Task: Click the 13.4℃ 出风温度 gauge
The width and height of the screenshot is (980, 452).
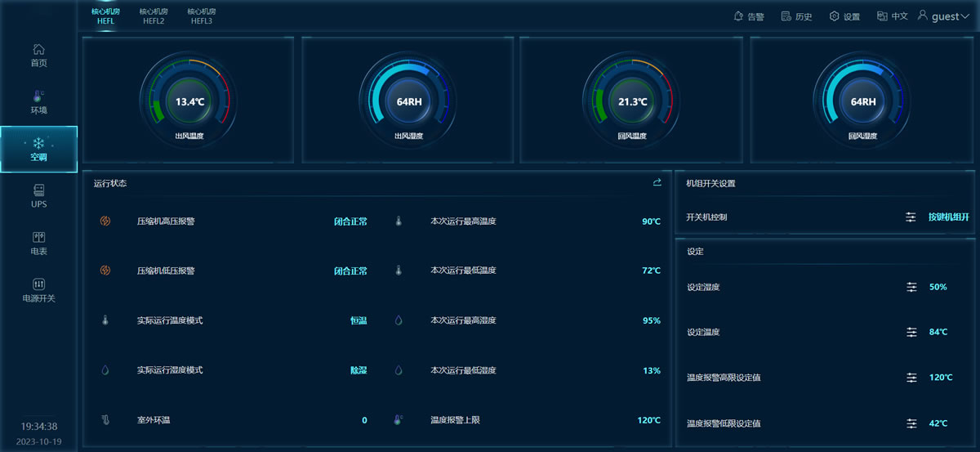Action: pyautogui.click(x=189, y=102)
